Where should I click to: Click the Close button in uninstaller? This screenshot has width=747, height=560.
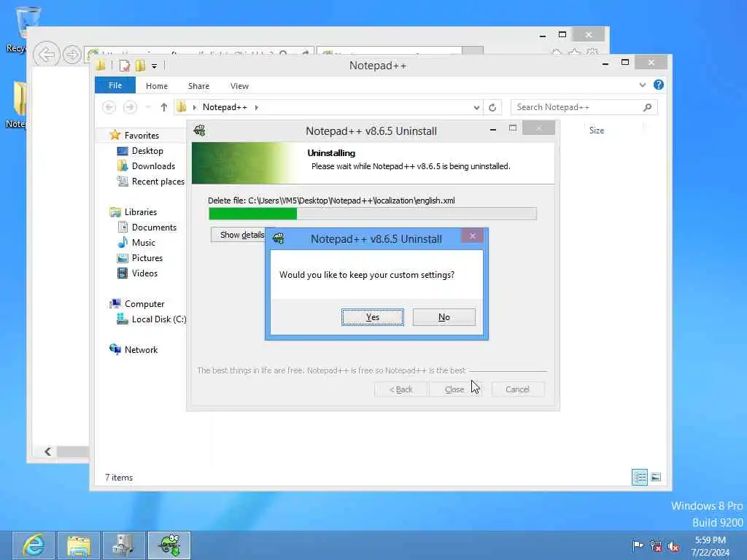[454, 389]
